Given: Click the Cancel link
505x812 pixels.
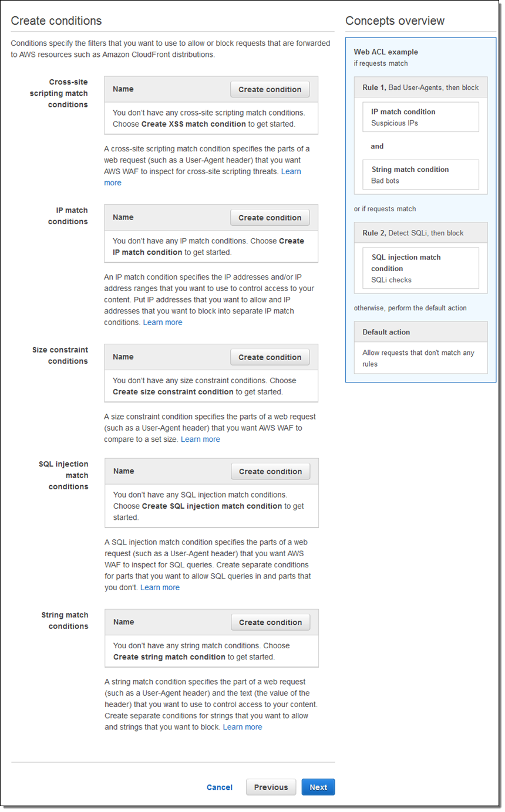Looking at the screenshot, I should click(220, 788).
